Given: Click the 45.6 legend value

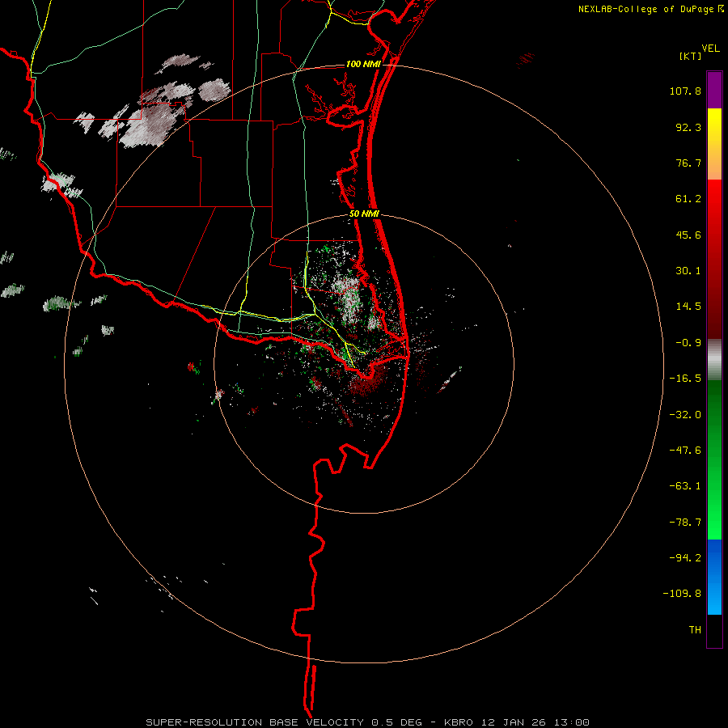Looking at the screenshot, I should pos(688,235).
